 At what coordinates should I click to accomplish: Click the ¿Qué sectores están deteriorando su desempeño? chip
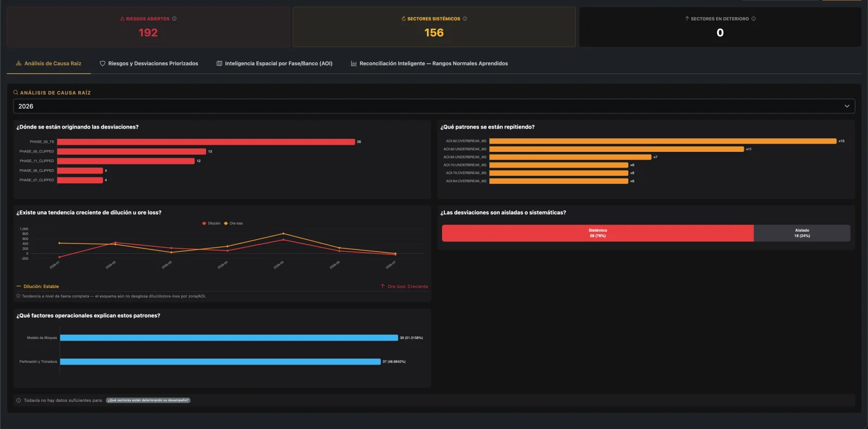pyautogui.click(x=148, y=400)
